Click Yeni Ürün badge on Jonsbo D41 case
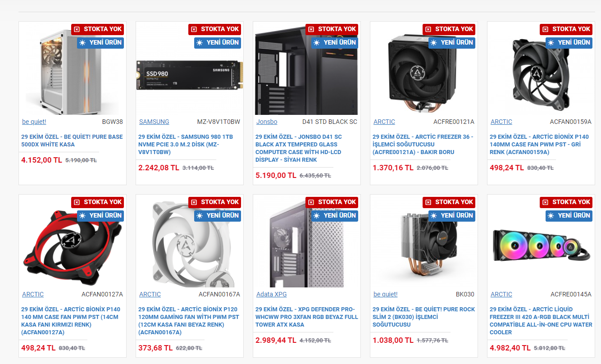Screen dimensions: 601x364 (330, 43)
